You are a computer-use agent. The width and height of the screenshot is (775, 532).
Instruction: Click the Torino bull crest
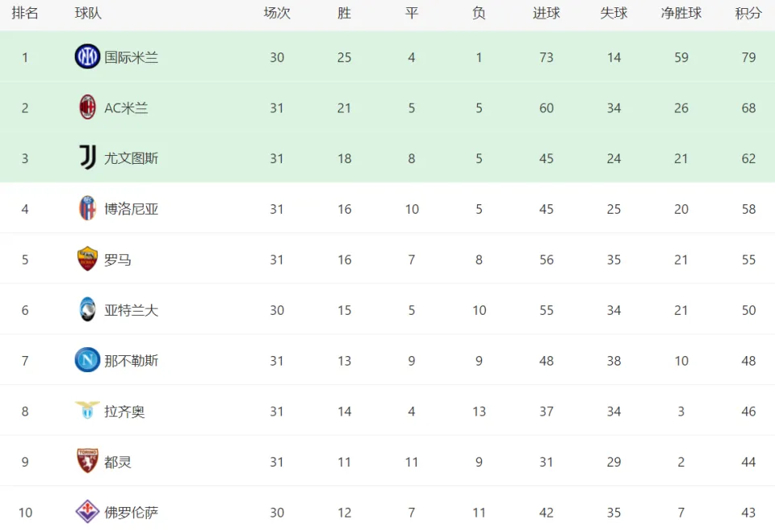pos(87,461)
